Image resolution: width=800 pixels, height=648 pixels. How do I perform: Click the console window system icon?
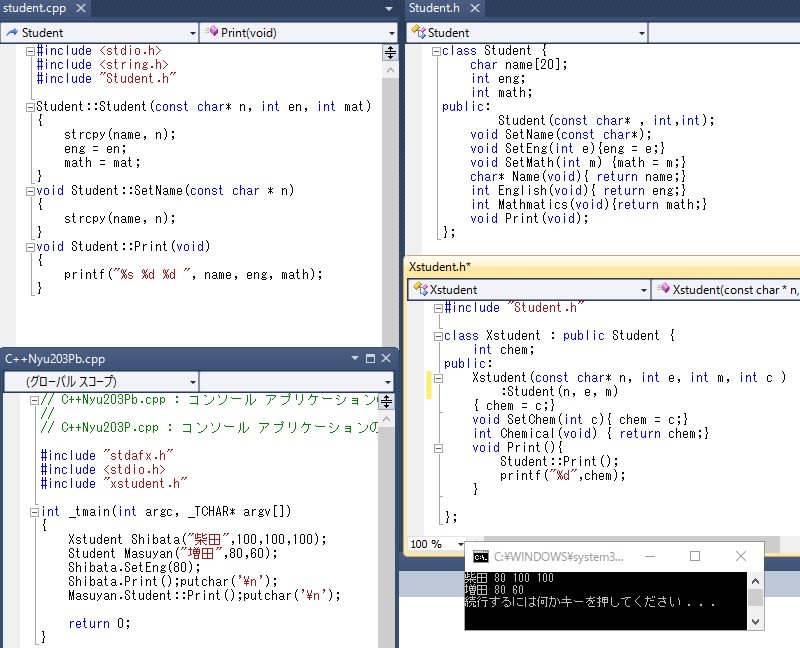tap(481, 557)
